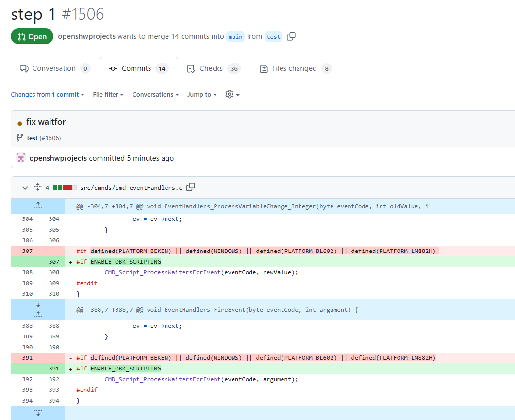Open the File filter dropdown

108,95
